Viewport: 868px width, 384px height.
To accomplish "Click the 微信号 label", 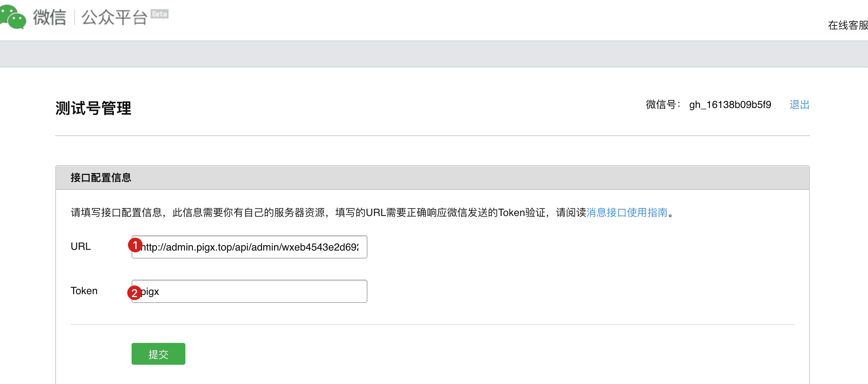I will coord(662,105).
